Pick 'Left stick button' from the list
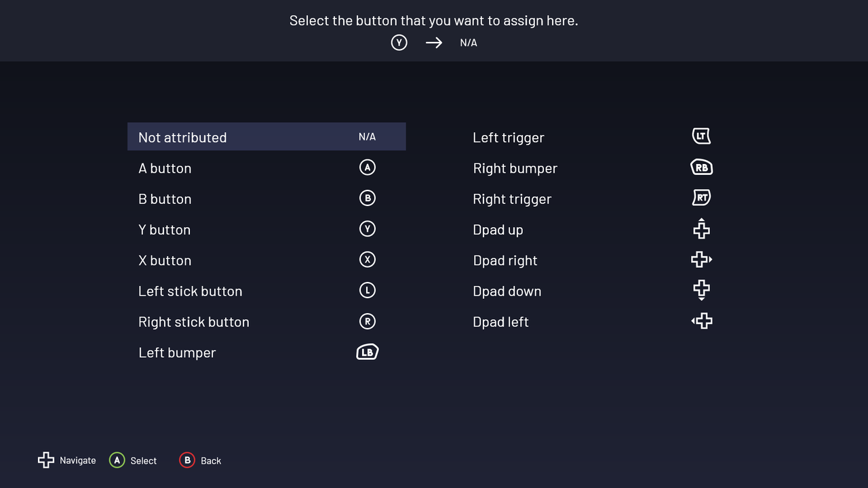Viewport: 868px width, 488px height. click(x=190, y=291)
